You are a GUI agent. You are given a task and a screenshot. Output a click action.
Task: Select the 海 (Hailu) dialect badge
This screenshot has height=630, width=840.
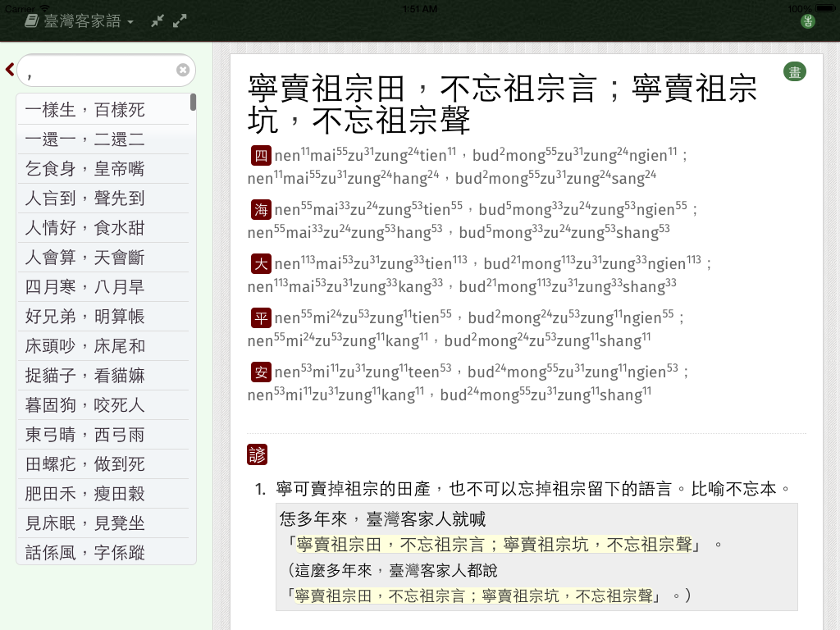click(260, 209)
